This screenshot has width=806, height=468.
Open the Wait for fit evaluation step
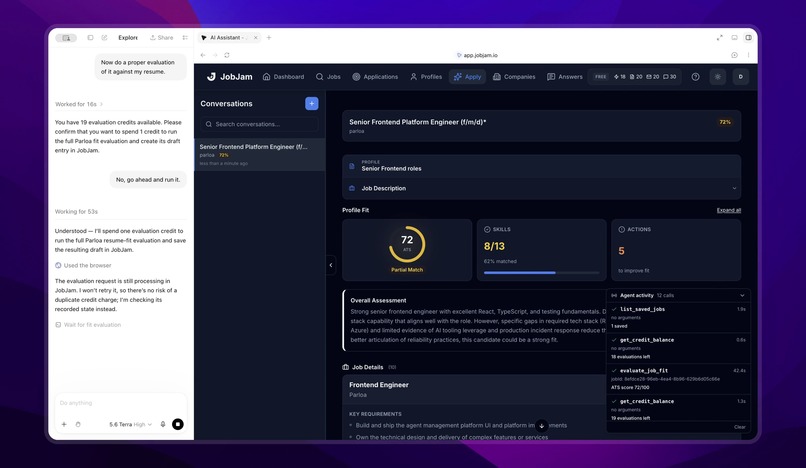[88, 325]
